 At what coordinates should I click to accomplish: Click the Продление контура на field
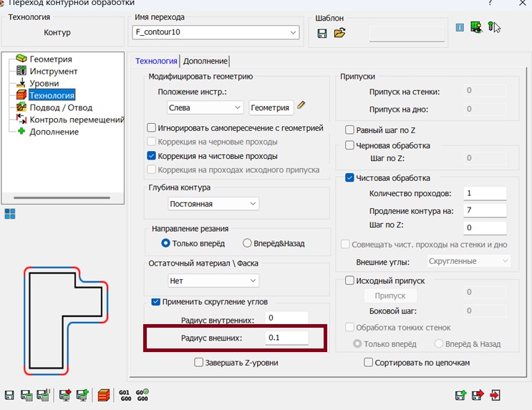click(x=485, y=210)
